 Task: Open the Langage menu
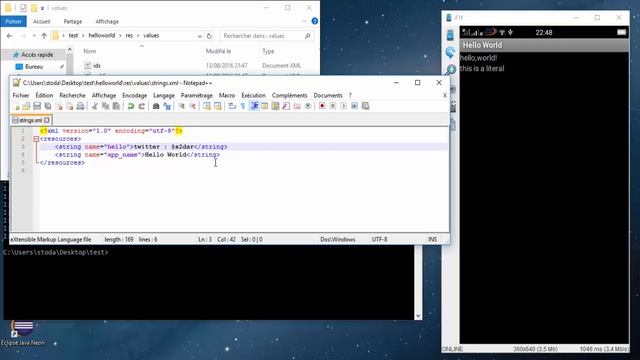(164, 95)
